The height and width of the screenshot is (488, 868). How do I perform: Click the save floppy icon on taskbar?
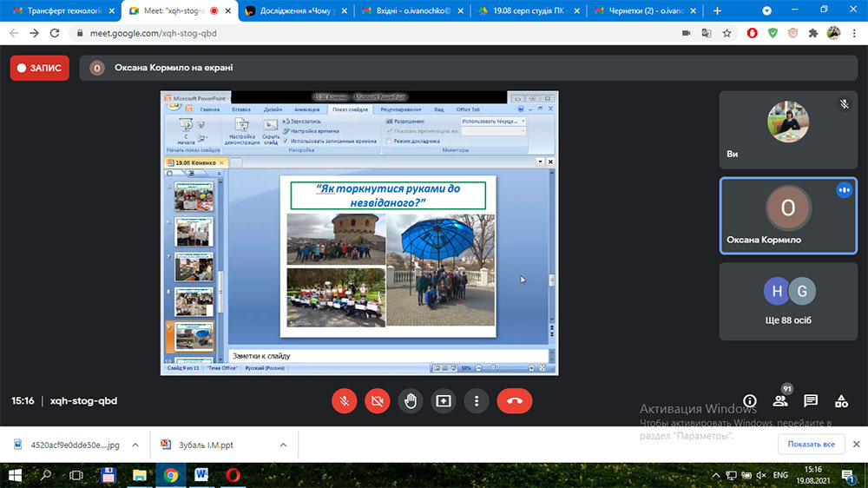point(108,475)
